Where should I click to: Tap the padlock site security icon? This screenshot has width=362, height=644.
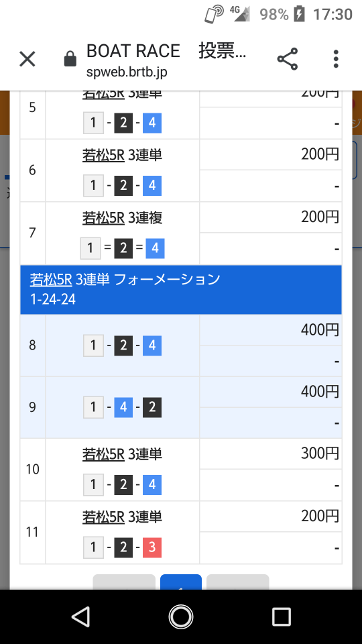(x=70, y=59)
